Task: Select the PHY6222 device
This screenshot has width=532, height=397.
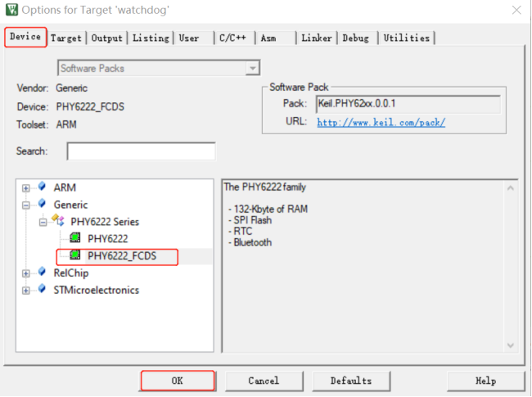Action: pyautogui.click(x=108, y=238)
